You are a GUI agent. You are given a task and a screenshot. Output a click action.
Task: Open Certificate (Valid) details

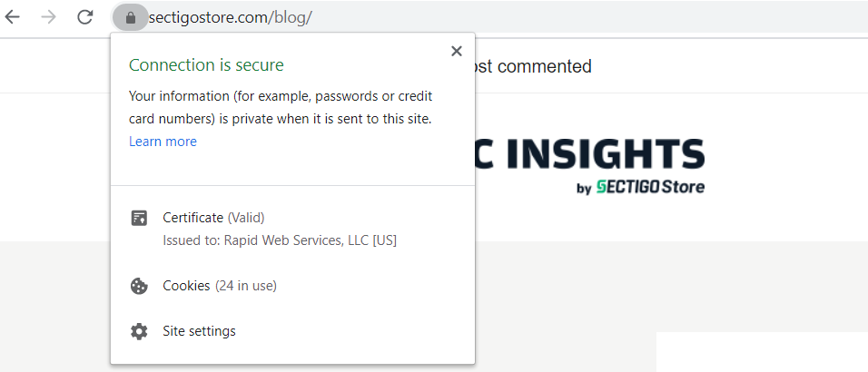click(x=213, y=218)
